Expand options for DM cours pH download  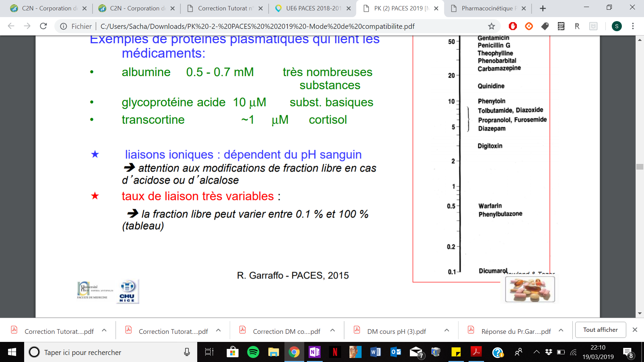click(x=447, y=330)
